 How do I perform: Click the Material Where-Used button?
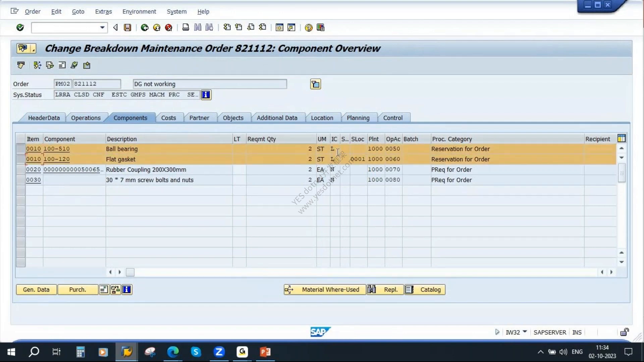coord(324,290)
